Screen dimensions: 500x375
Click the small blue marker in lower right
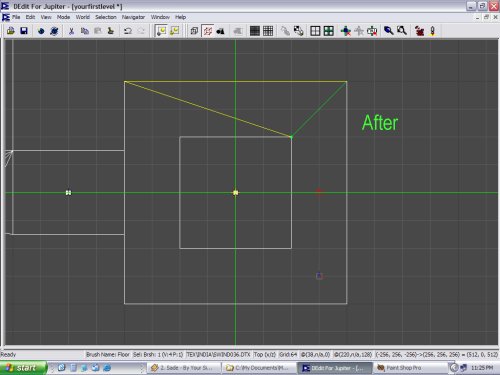(x=319, y=276)
